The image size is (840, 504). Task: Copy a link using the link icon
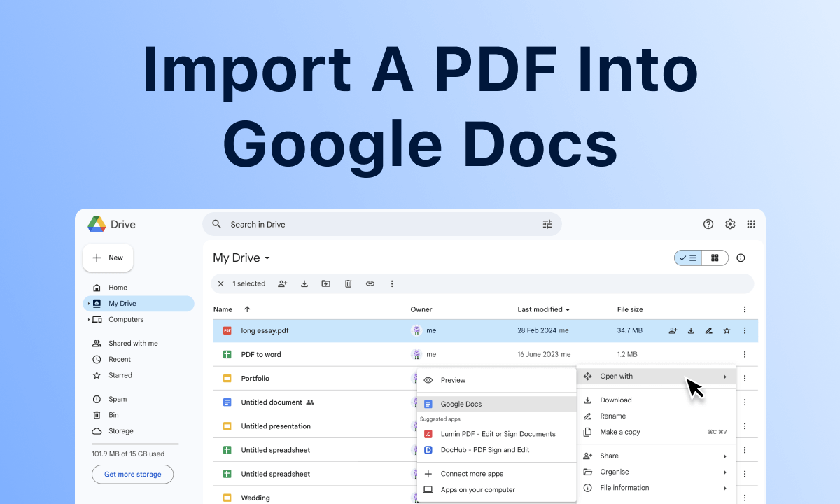point(370,283)
